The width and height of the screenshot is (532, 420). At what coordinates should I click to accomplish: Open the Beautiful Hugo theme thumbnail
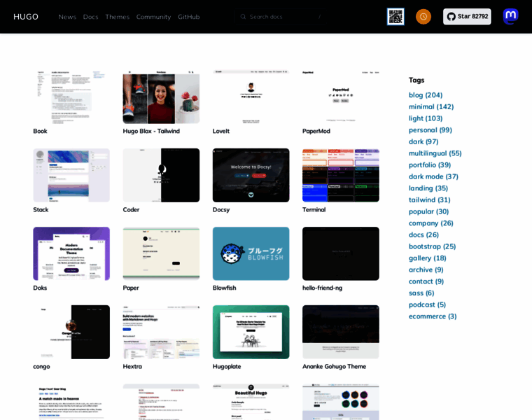coord(251,402)
